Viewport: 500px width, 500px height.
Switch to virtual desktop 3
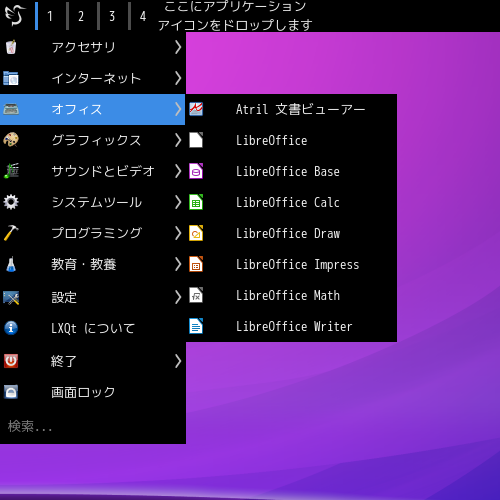pyautogui.click(x=112, y=16)
